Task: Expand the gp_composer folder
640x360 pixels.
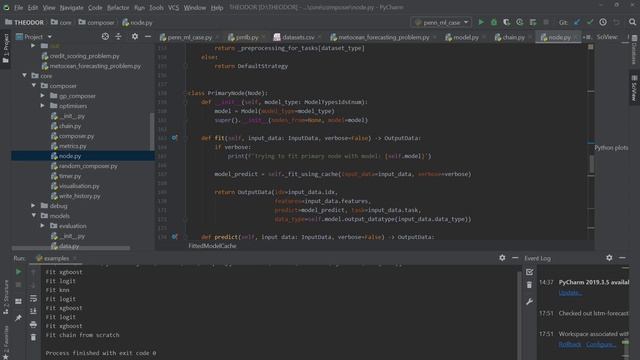Action: point(42,96)
